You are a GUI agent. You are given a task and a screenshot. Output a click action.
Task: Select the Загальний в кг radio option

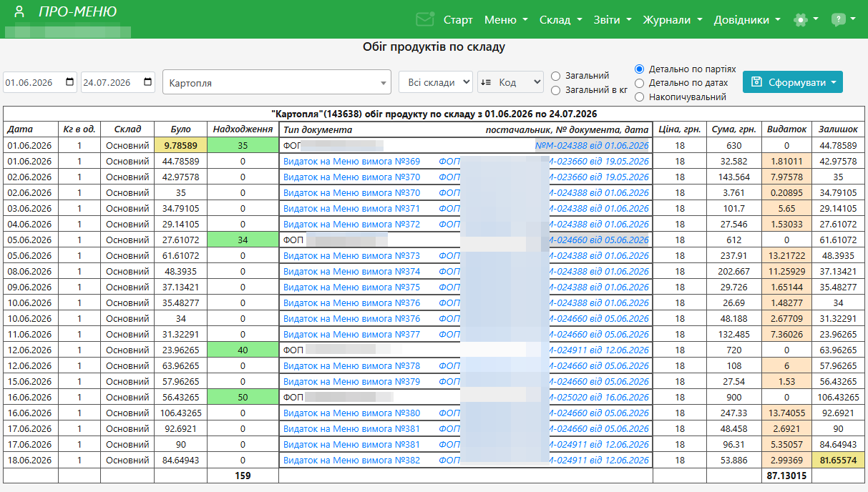[x=556, y=90]
